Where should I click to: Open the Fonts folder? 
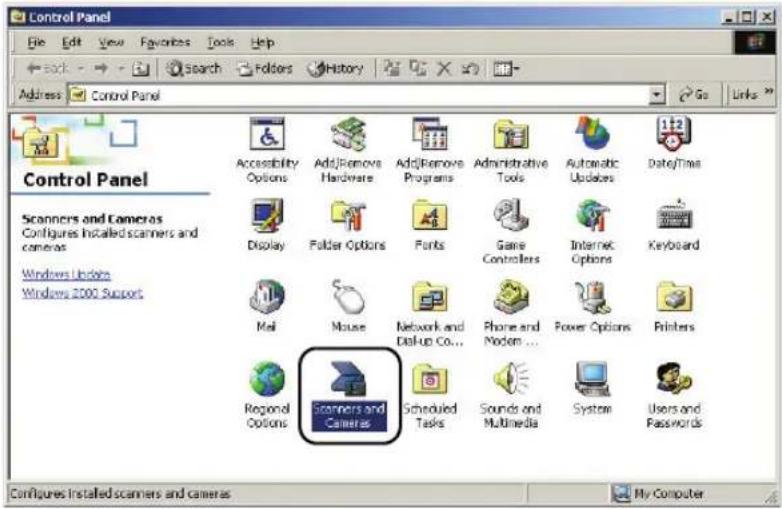(x=429, y=225)
